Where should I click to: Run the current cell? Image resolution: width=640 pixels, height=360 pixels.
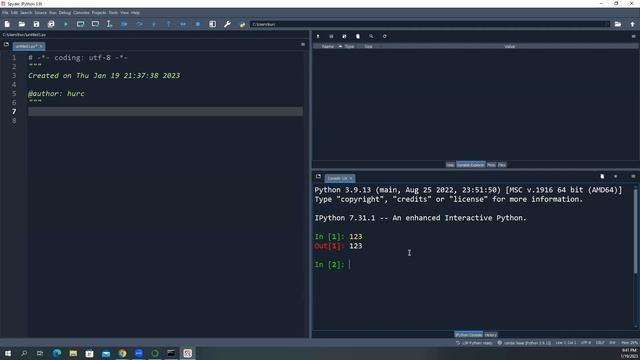[x=80, y=24]
